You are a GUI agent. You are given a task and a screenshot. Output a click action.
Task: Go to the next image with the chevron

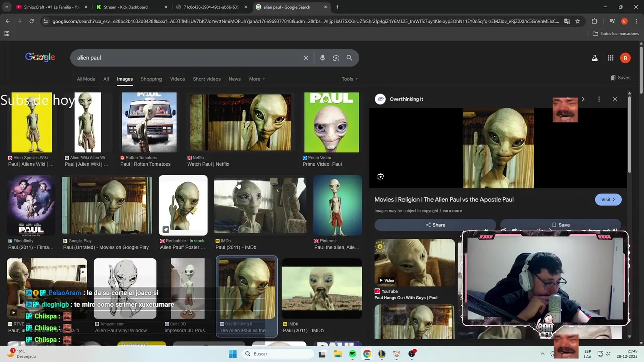pos(583,99)
